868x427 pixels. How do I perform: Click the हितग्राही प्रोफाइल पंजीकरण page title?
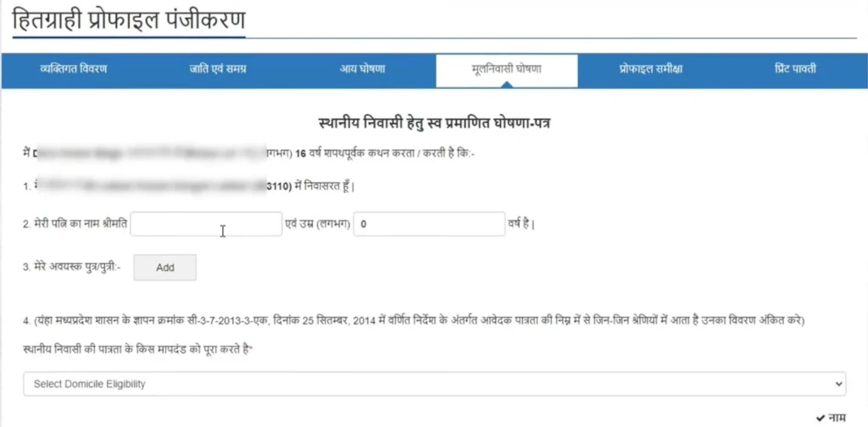click(129, 20)
